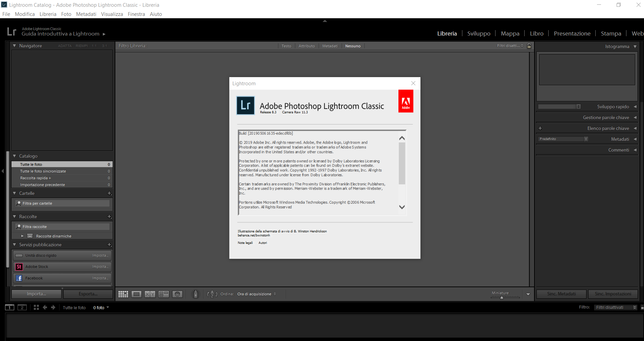644x341 pixels.
Task: Open the Predefinito metadata preset dropdown
Action: point(563,139)
